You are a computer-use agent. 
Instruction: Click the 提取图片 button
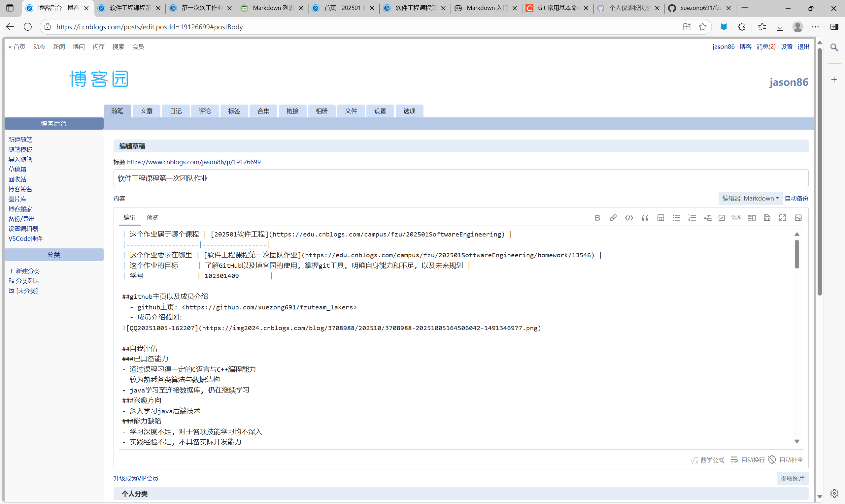point(792,478)
